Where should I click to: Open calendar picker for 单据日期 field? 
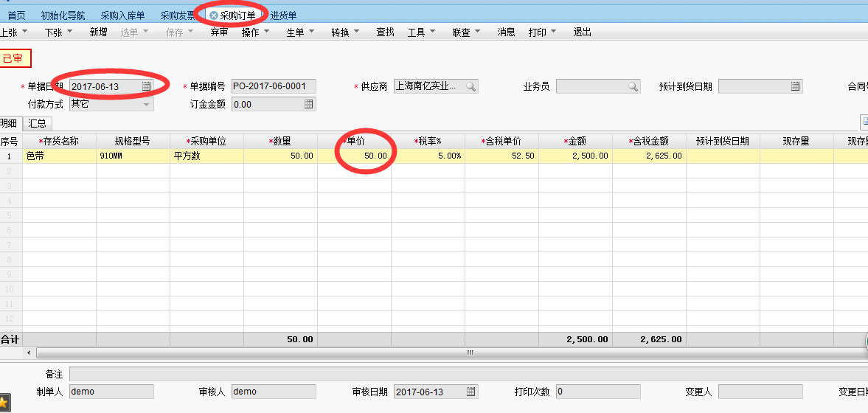click(146, 87)
